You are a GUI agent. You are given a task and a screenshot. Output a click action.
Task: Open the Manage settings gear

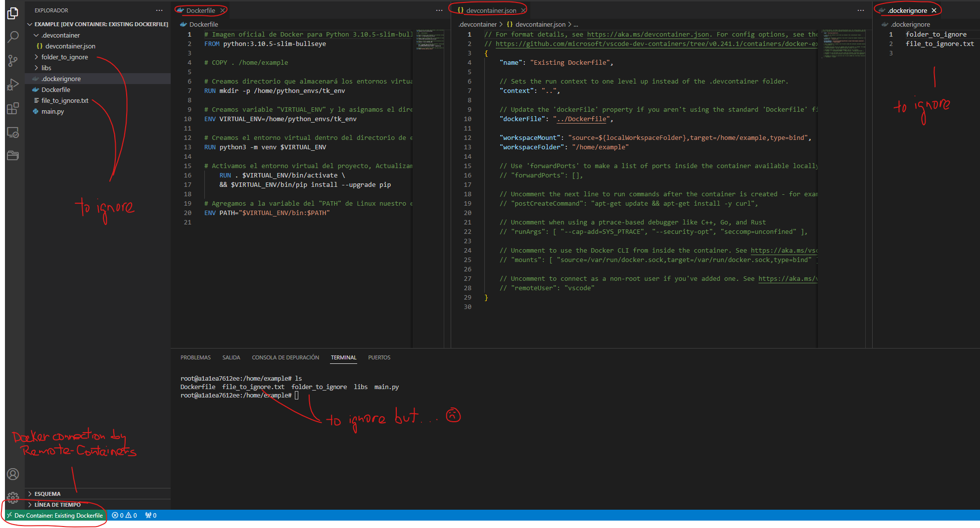point(13,497)
